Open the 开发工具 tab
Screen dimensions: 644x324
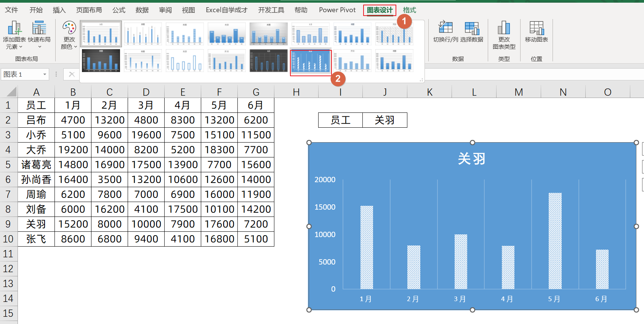[x=271, y=10]
